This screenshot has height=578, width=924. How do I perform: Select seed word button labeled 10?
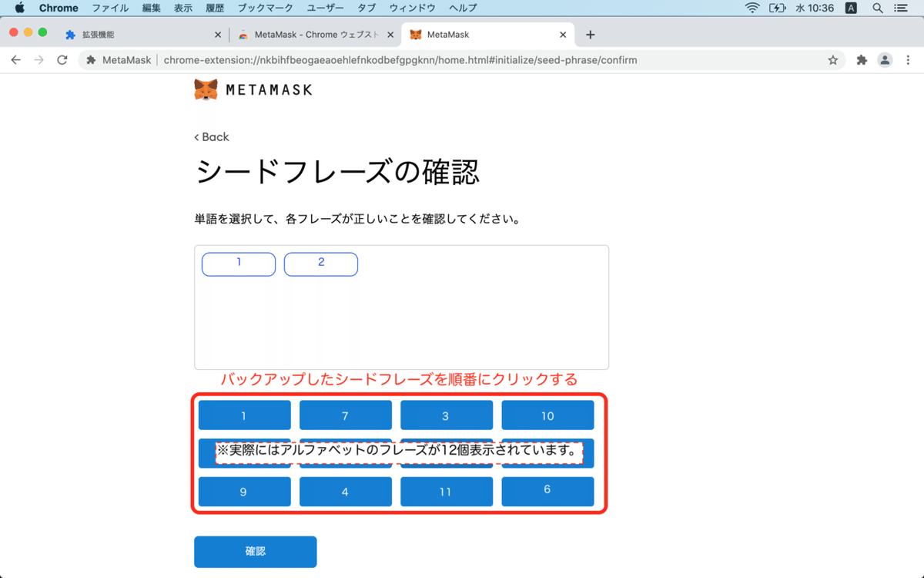point(547,415)
